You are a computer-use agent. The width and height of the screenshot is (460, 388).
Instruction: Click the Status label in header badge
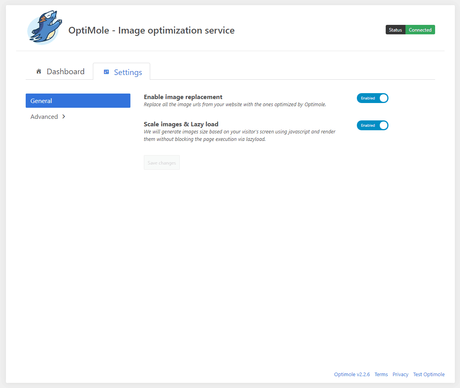[x=395, y=30]
